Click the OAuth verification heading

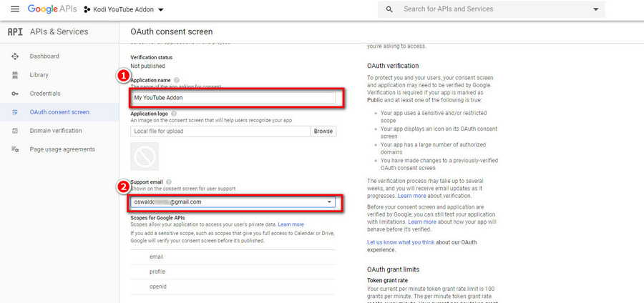coord(393,66)
